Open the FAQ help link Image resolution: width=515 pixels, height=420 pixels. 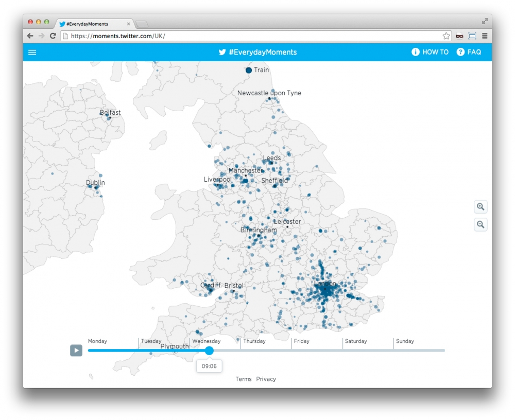(x=469, y=52)
